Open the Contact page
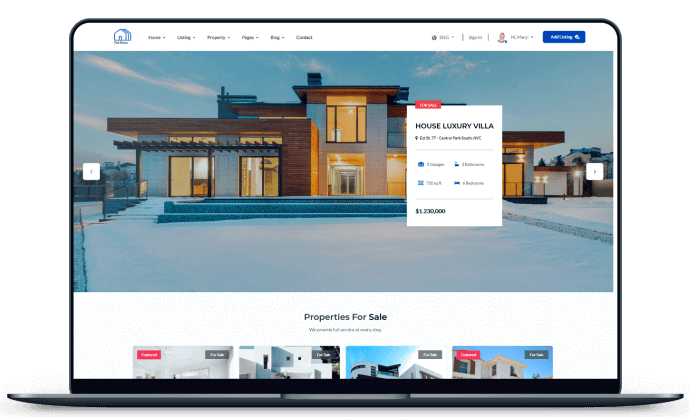The width and height of the screenshot is (689, 417). point(304,37)
